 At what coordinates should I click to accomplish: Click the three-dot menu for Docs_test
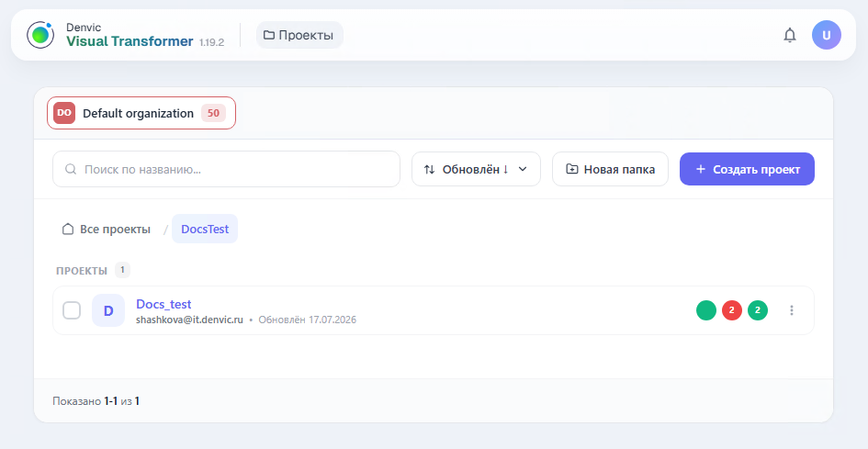coord(792,310)
